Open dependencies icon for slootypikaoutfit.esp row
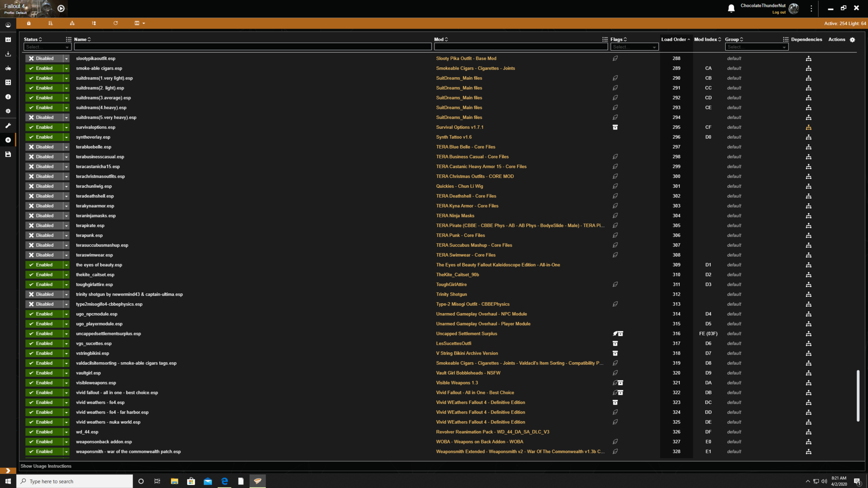The image size is (868, 488). click(x=808, y=59)
